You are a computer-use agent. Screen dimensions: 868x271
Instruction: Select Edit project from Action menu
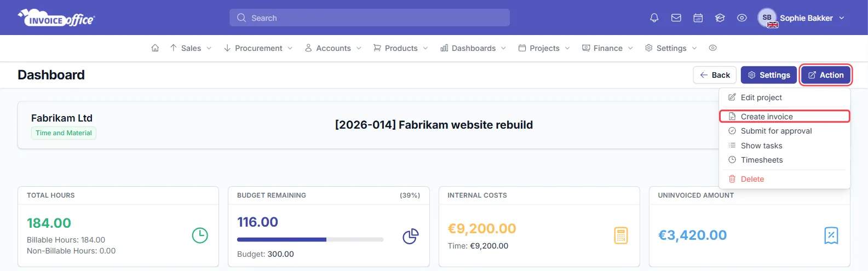[x=784, y=97]
